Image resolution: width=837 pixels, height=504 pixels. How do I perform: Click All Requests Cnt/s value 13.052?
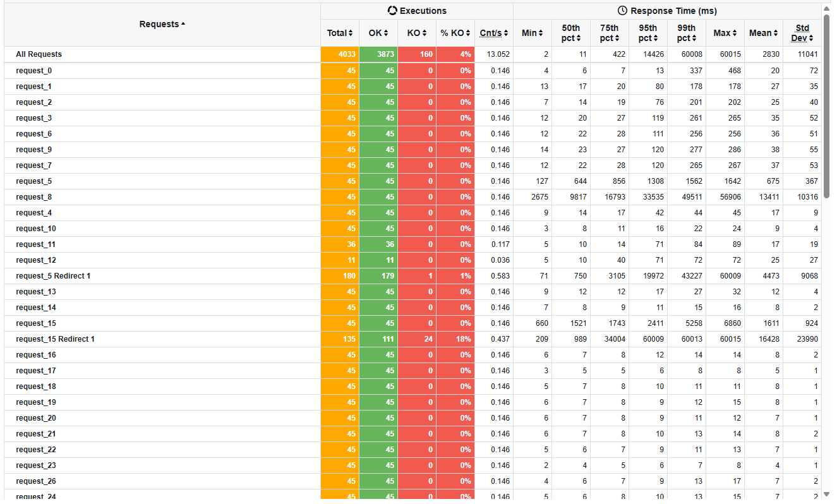[x=498, y=54]
